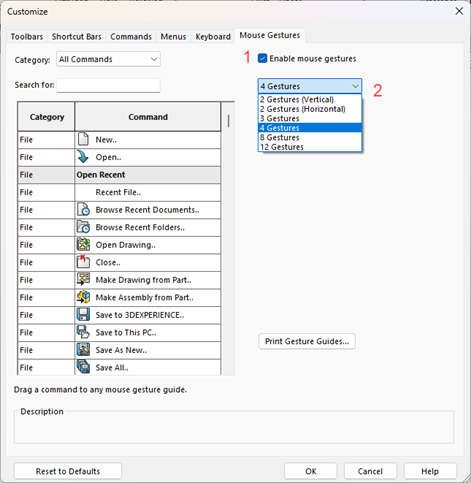This screenshot has height=483, width=471.
Task: Open the Category All Commands dropdown
Action: [108, 59]
